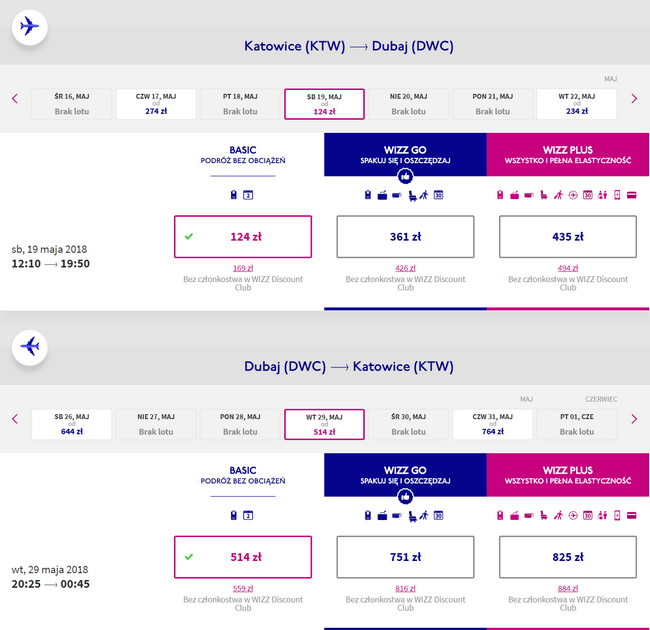The image size is (650, 630).
Task: Show earlier outbound dates before ŚR 16 MAJ
Action: (x=15, y=99)
